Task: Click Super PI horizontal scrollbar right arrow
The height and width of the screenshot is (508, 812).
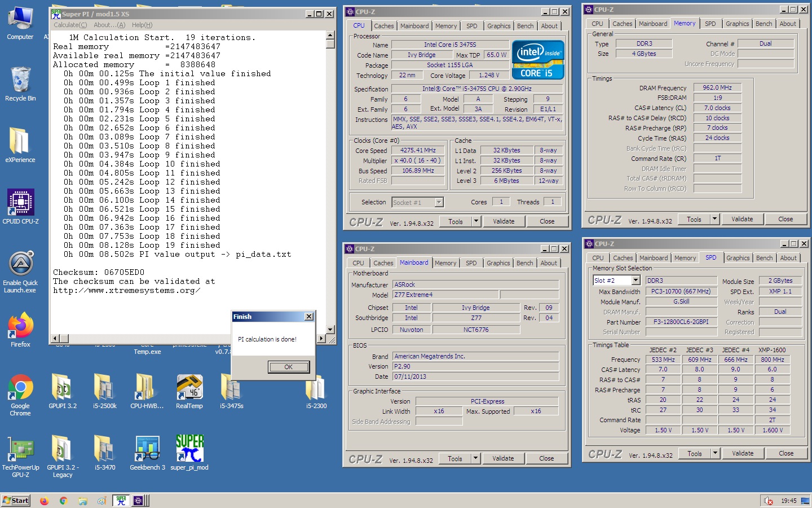Action: pos(321,339)
